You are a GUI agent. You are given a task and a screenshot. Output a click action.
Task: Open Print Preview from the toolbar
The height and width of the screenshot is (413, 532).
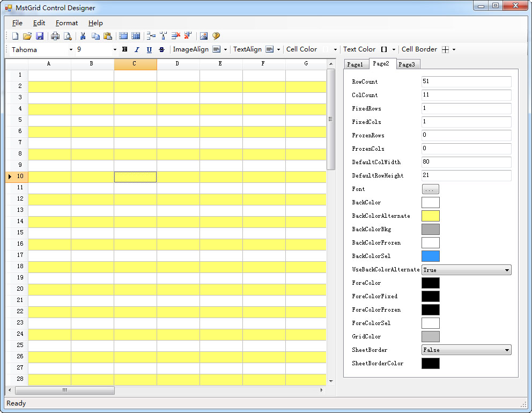(x=68, y=36)
